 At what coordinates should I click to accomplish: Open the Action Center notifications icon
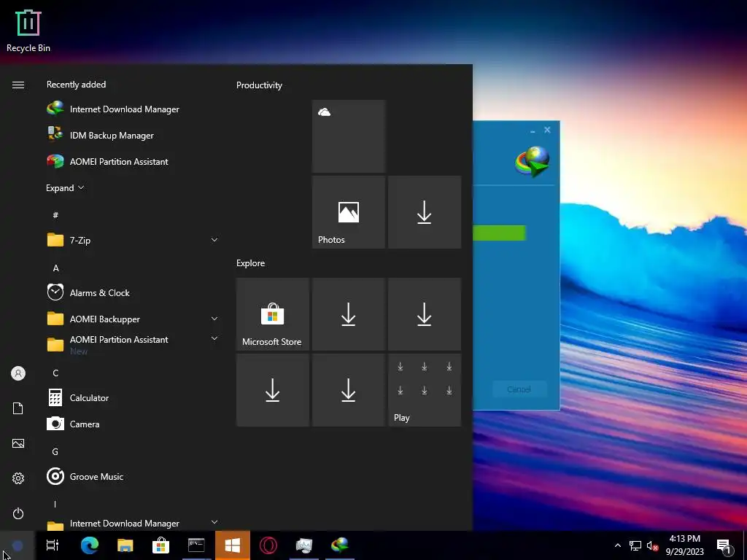point(724,545)
